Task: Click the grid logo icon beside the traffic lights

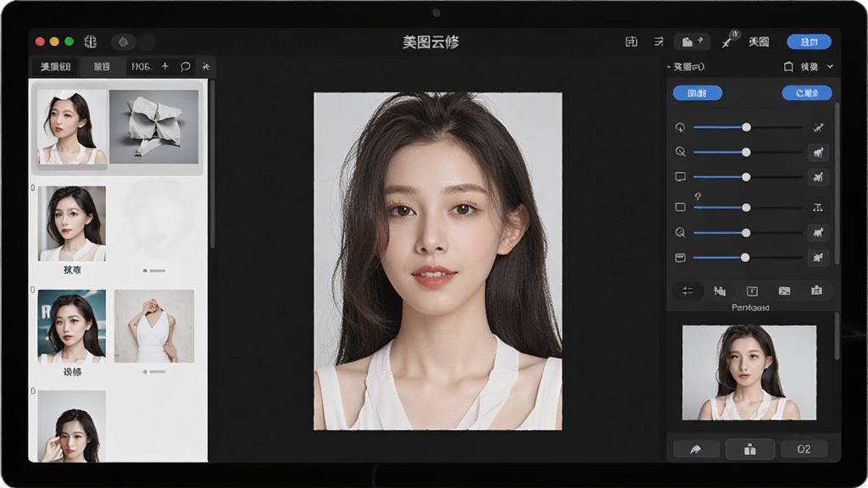Action: click(90, 42)
